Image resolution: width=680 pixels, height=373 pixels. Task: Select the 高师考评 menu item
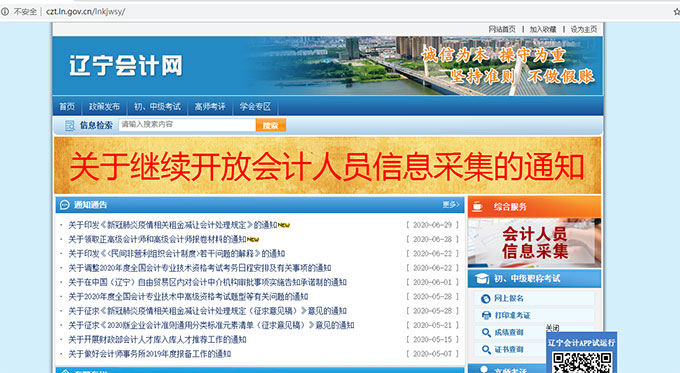pyautogui.click(x=210, y=106)
